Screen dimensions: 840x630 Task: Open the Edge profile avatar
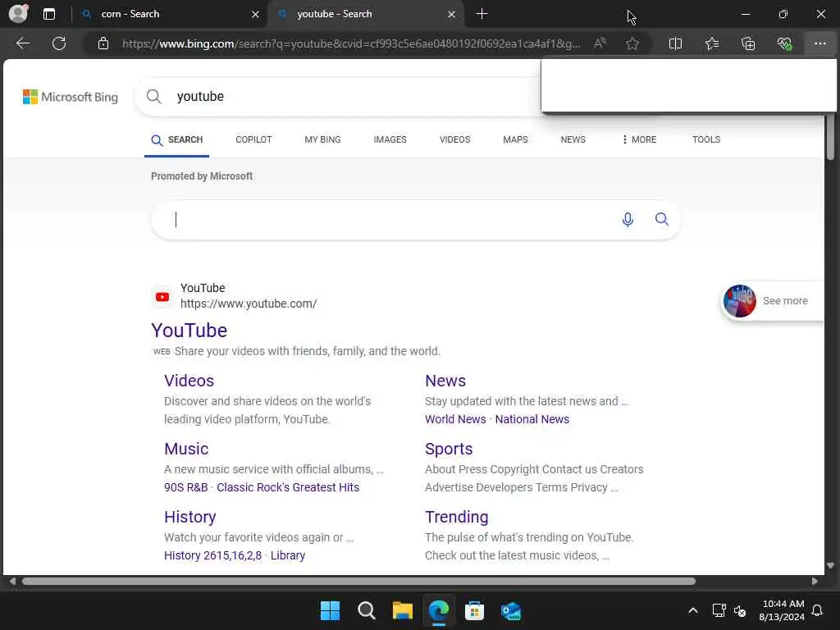tap(18, 13)
